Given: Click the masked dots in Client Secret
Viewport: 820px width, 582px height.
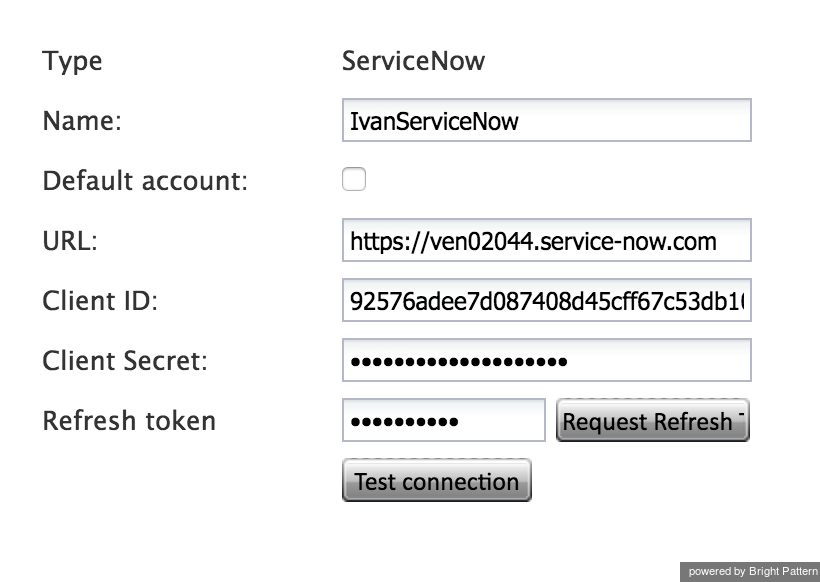Looking at the screenshot, I should [459, 361].
